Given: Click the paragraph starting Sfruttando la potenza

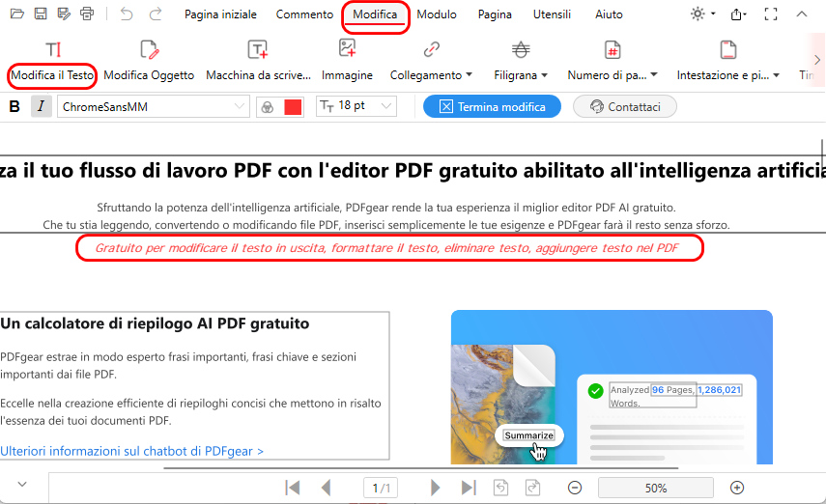Looking at the screenshot, I should pyautogui.click(x=386, y=216).
